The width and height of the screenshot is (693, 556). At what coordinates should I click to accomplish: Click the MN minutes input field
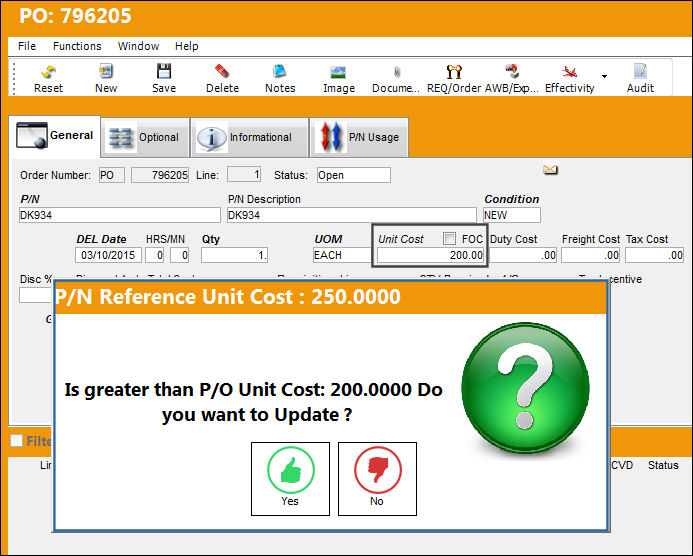pos(180,255)
